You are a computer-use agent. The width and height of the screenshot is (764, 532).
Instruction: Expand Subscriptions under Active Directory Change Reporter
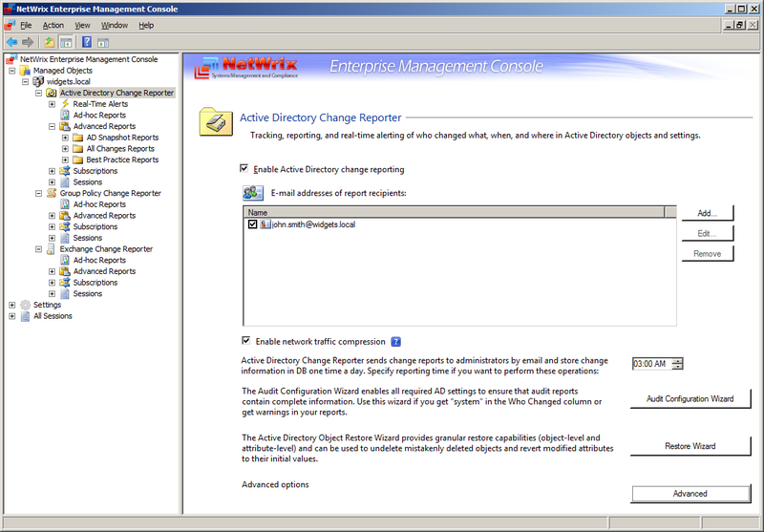tap(53, 171)
